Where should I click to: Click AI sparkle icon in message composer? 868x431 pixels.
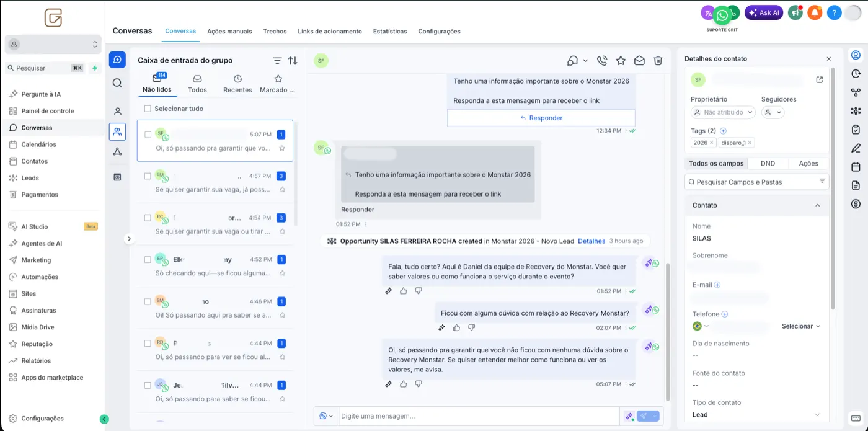[629, 416]
